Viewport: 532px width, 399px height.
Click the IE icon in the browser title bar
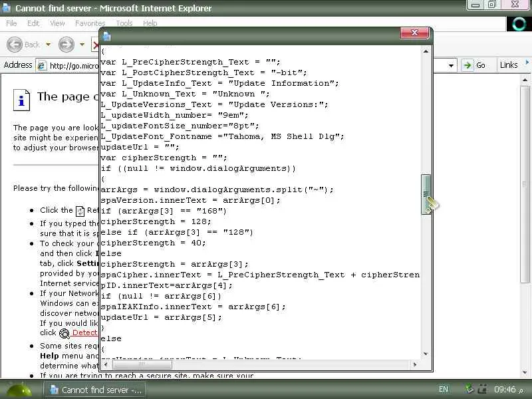6,8
